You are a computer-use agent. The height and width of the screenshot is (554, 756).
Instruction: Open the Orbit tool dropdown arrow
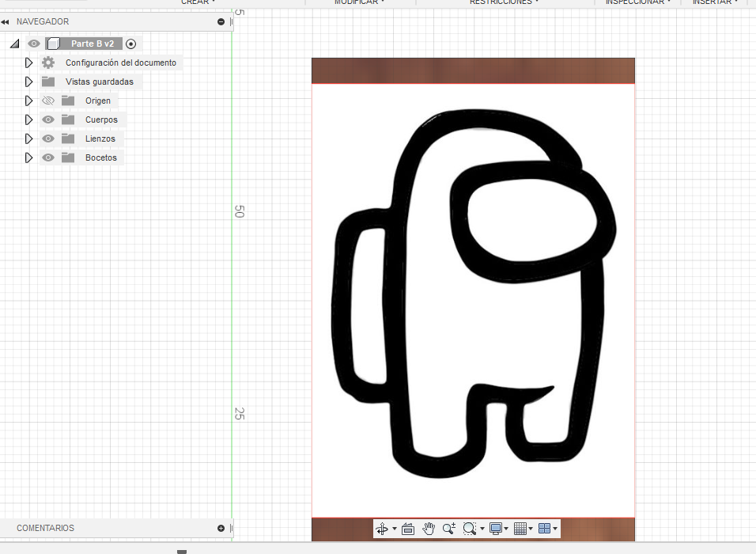point(395,529)
